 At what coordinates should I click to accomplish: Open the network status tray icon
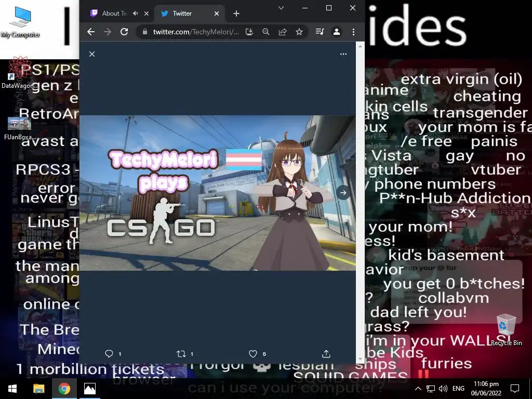point(431,389)
